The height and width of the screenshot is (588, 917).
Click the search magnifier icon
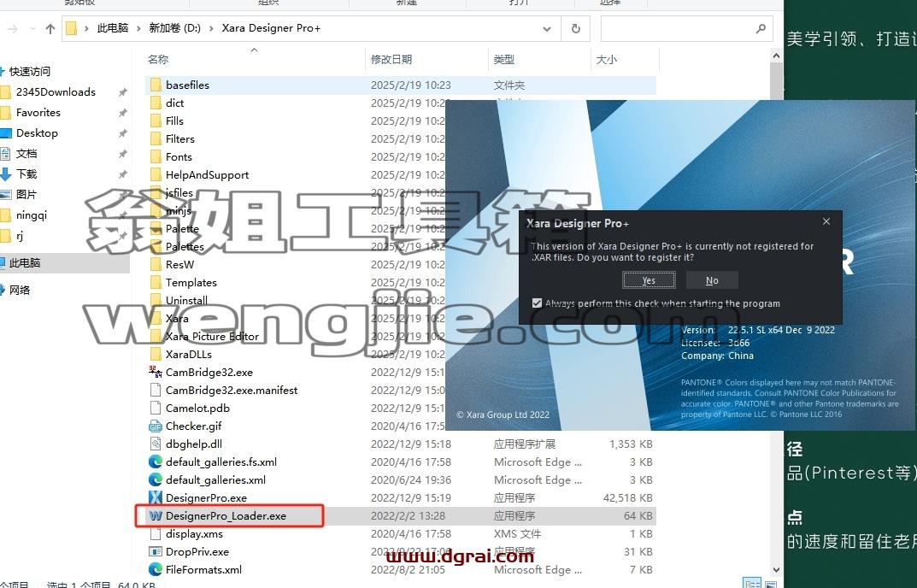pos(761,28)
